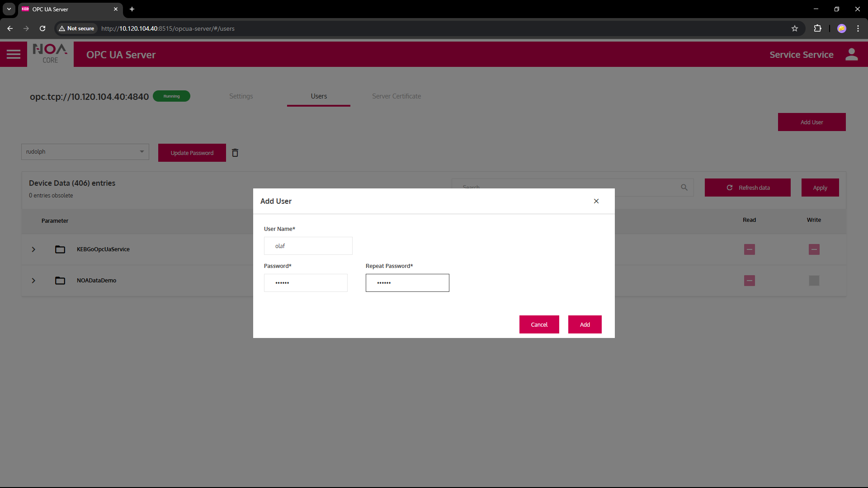Toggle Write checkbox for KEBGoOpcUaService
The height and width of the screenshot is (488, 868).
tap(814, 249)
